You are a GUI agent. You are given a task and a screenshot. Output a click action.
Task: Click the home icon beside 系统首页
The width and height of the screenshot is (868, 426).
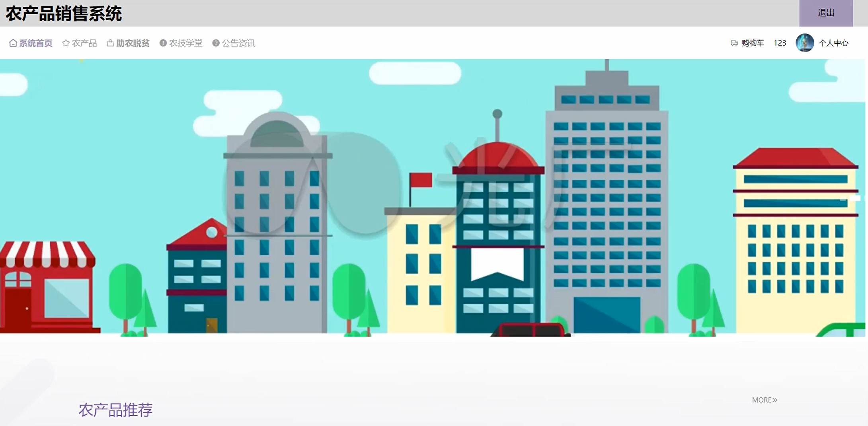coord(13,43)
